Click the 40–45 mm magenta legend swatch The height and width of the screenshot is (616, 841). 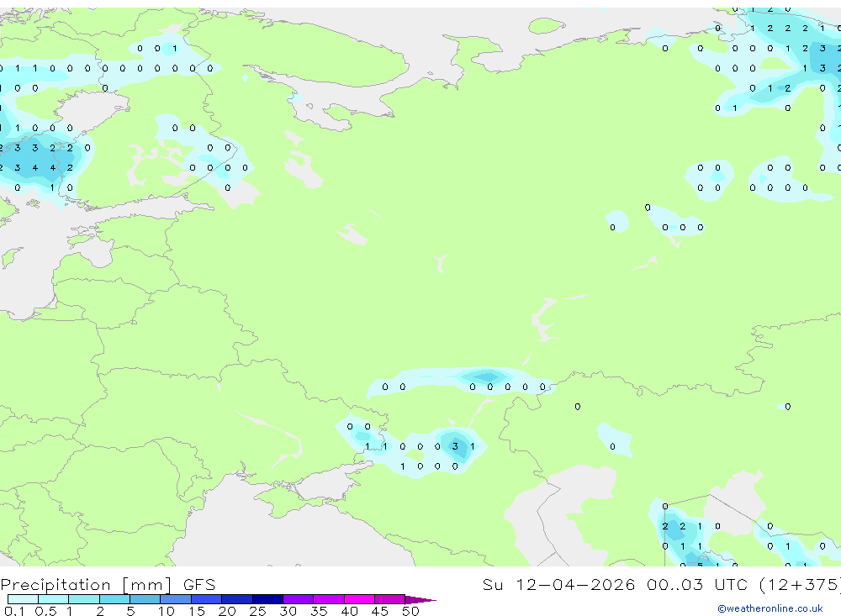pyautogui.click(x=359, y=599)
